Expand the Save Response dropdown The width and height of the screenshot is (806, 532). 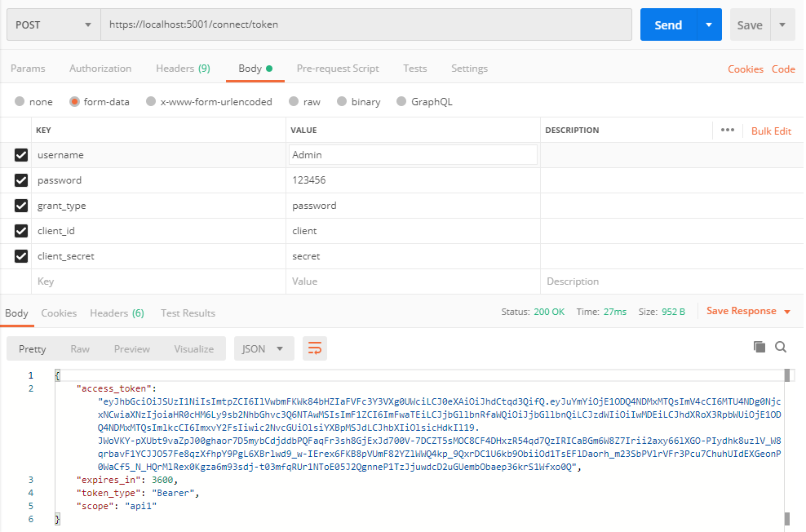[787, 312]
